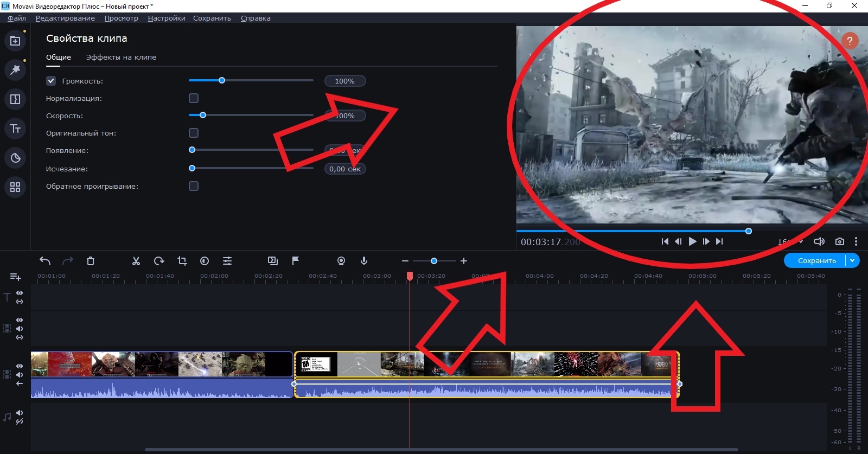This screenshot has width=868, height=454.
Task: Open the Настройки menu
Action: click(x=167, y=18)
